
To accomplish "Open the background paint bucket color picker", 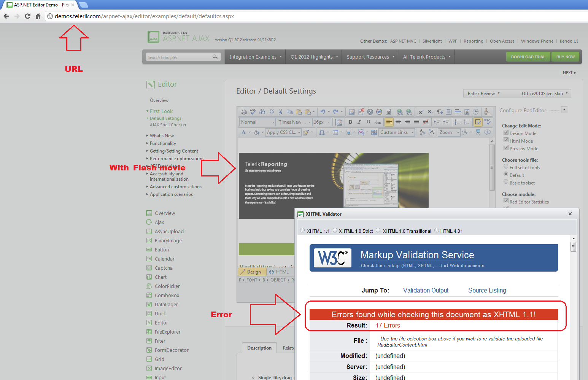I will click(x=257, y=132).
